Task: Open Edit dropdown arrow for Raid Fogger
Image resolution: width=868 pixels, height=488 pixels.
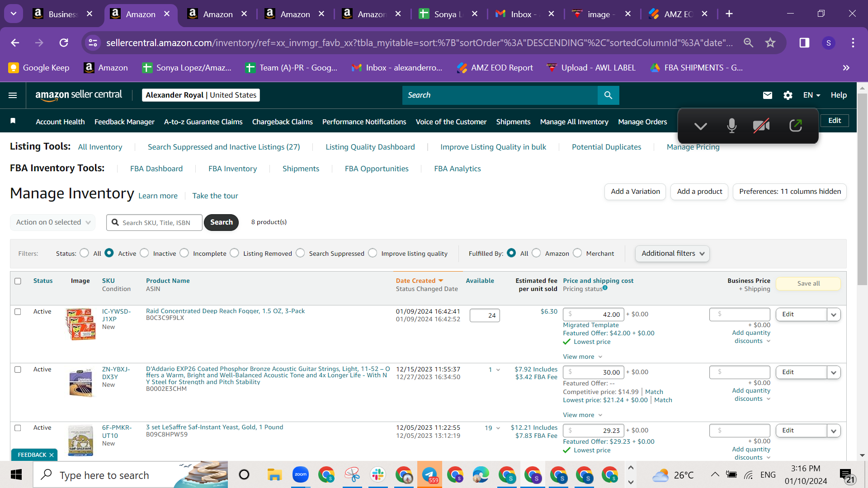Action: (x=834, y=314)
